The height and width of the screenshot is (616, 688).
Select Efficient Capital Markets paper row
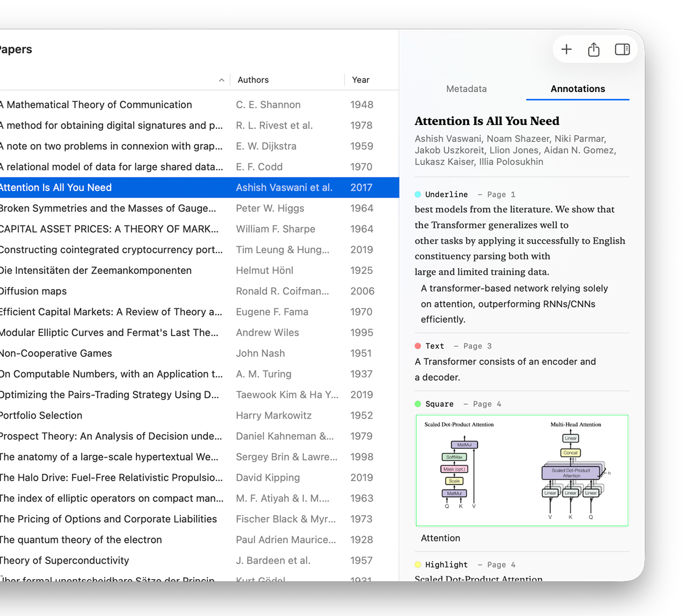point(199,312)
